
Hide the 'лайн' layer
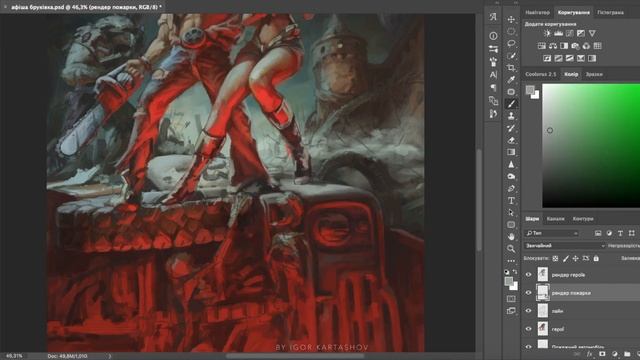pyautogui.click(x=529, y=311)
